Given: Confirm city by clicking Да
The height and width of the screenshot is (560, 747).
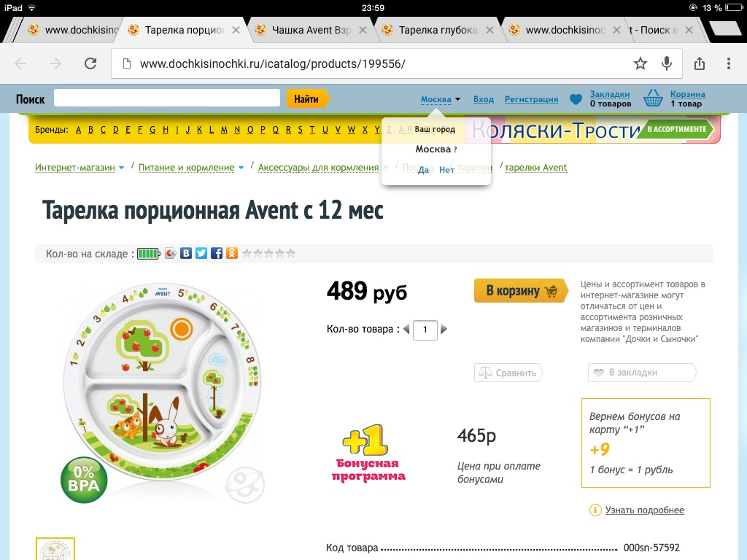Looking at the screenshot, I should (x=423, y=169).
